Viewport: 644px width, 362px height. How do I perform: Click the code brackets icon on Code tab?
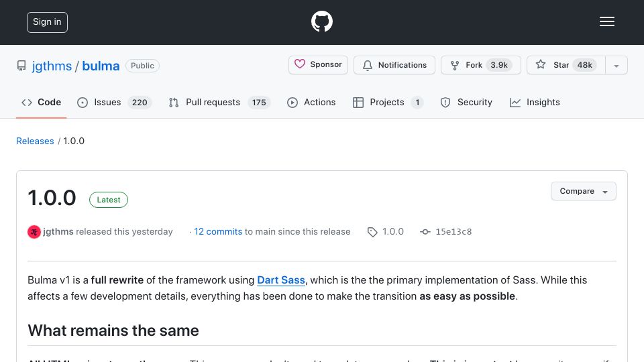pos(27,102)
